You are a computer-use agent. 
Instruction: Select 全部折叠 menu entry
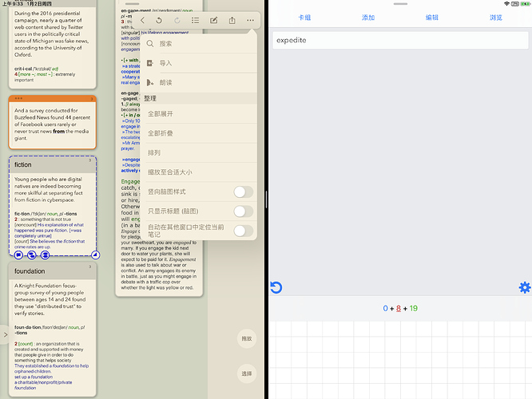pyautogui.click(x=198, y=133)
